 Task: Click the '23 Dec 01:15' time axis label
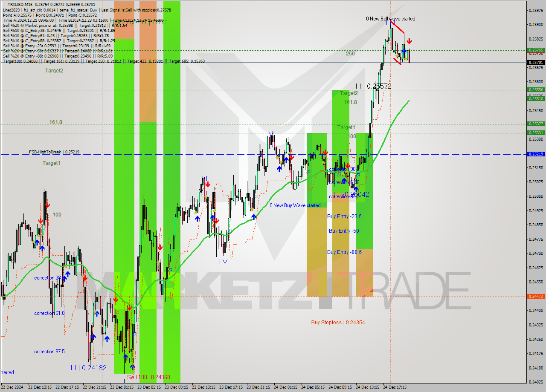(x=122, y=387)
